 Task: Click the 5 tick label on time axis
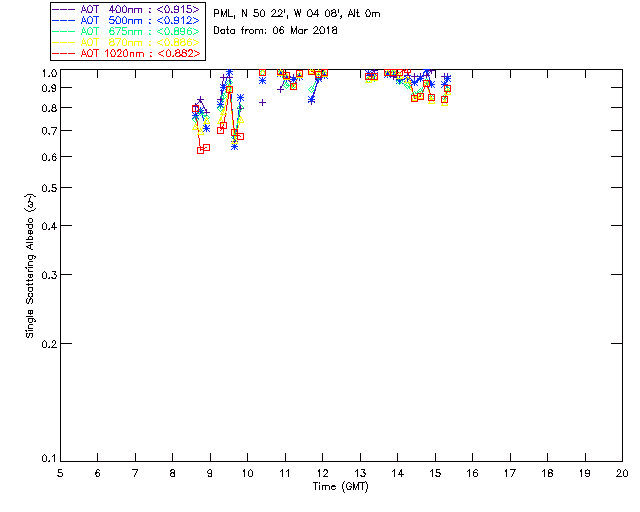pos(60,472)
